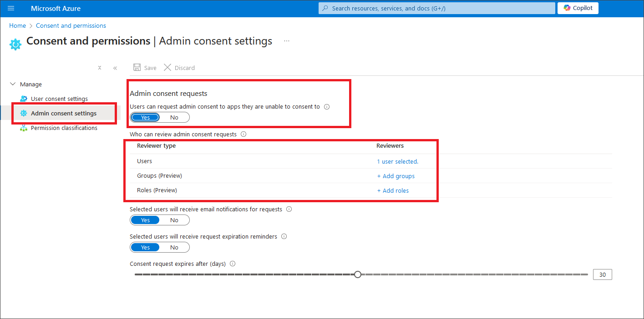644x319 pixels.
Task: Disable email notifications for requests
Action: 174,220
